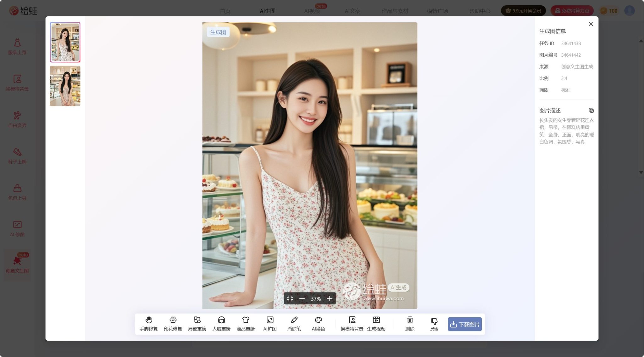Open the AI换色 recolor tool

point(318,324)
